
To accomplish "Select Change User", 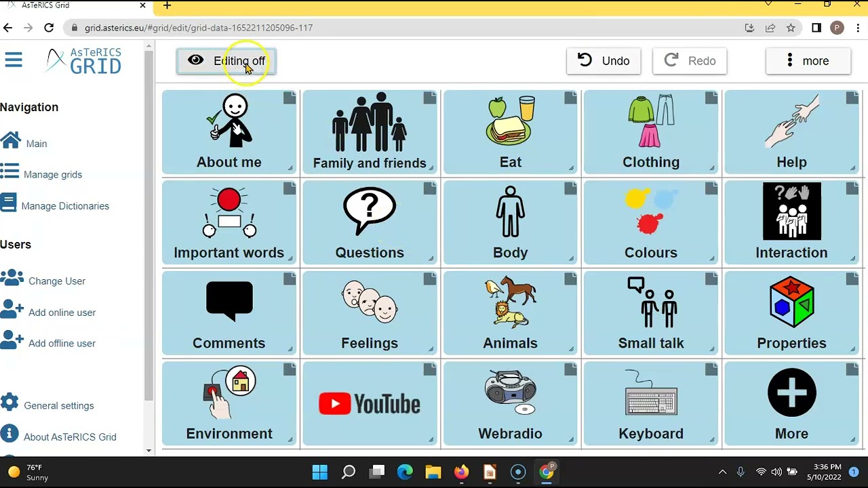I will coord(43,281).
